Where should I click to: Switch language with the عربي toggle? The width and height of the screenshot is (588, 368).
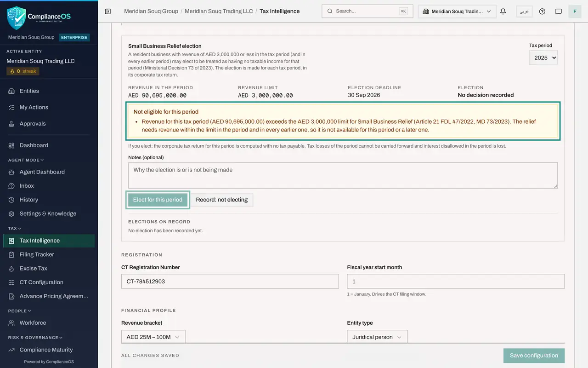(x=524, y=11)
